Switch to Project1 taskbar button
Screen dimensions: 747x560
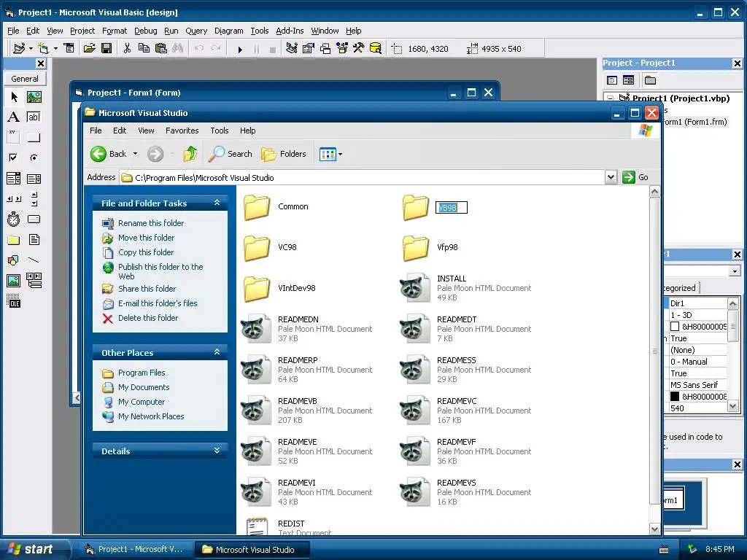(134, 549)
